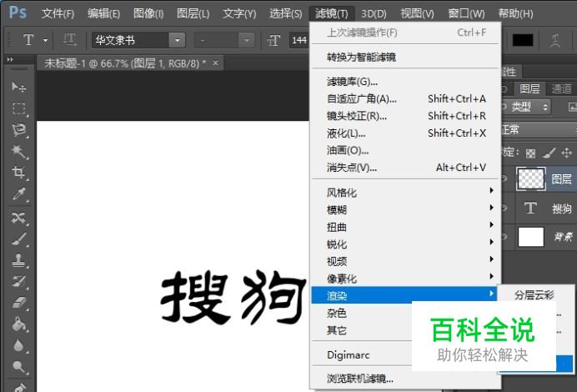
Task: Select the 图层 1 layer thumbnail
Action: (x=530, y=178)
